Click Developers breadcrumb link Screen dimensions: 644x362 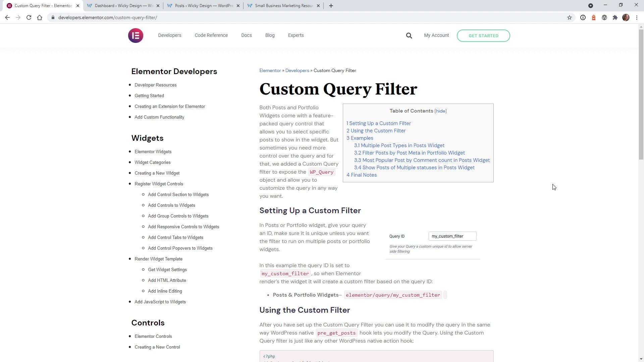click(297, 70)
